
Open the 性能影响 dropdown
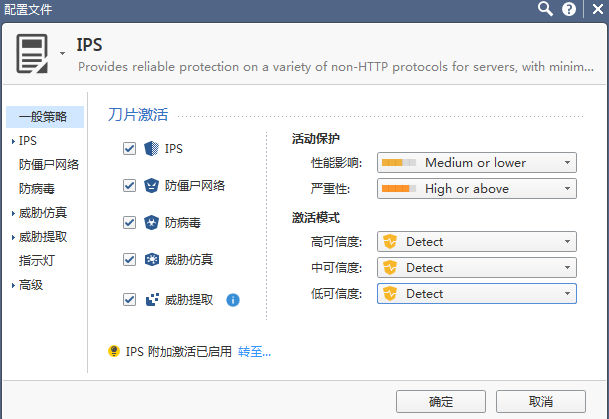(476, 162)
